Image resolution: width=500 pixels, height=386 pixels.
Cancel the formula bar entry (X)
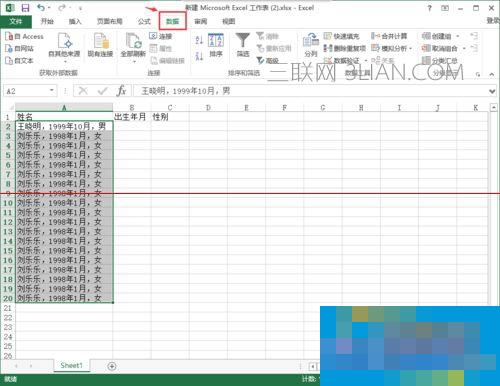click(83, 90)
